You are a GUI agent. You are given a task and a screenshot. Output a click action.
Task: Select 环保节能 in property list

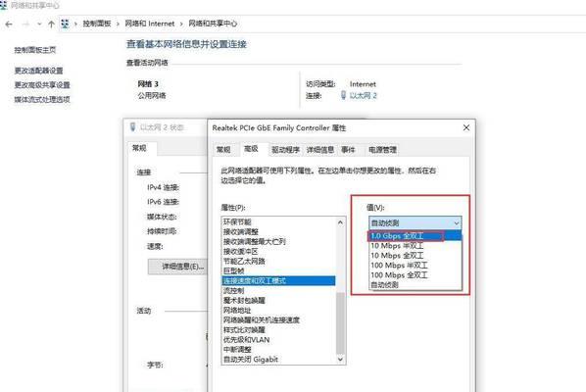278,222
